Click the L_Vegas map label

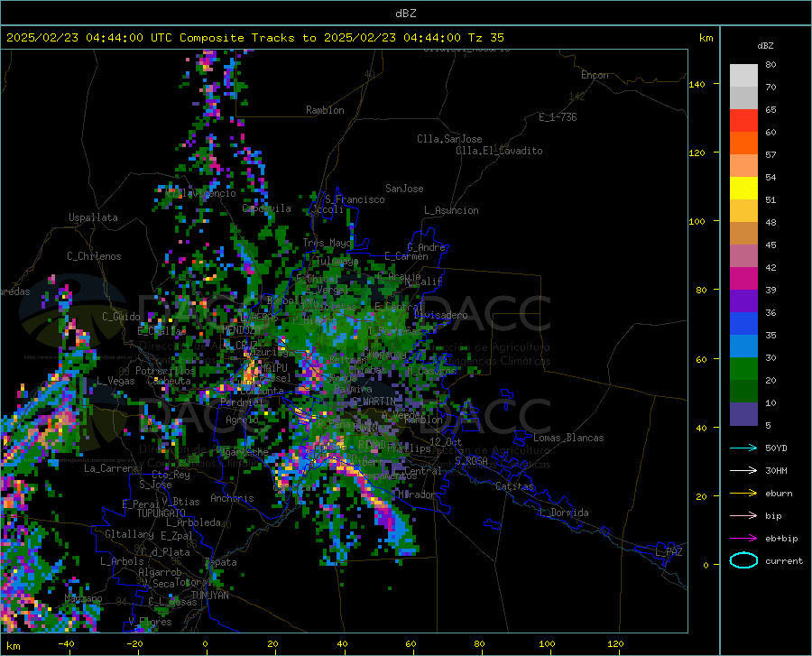(115, 381)
